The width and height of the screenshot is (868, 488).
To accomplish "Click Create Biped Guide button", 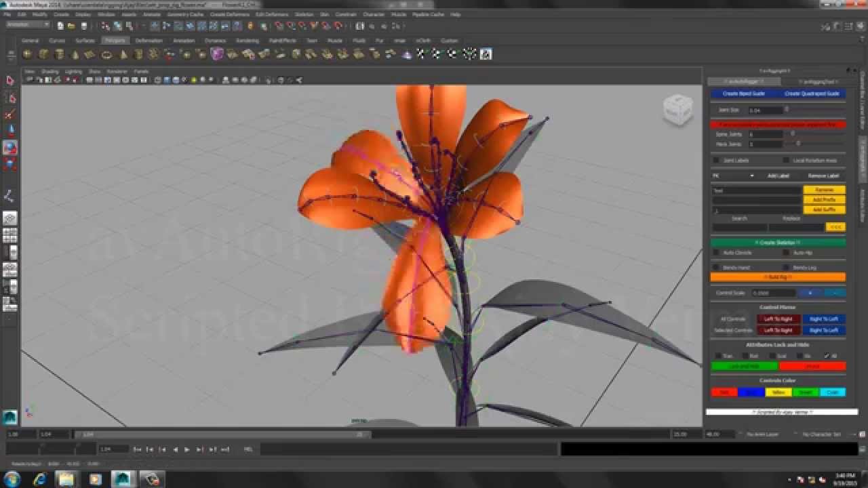I will 744,94.
